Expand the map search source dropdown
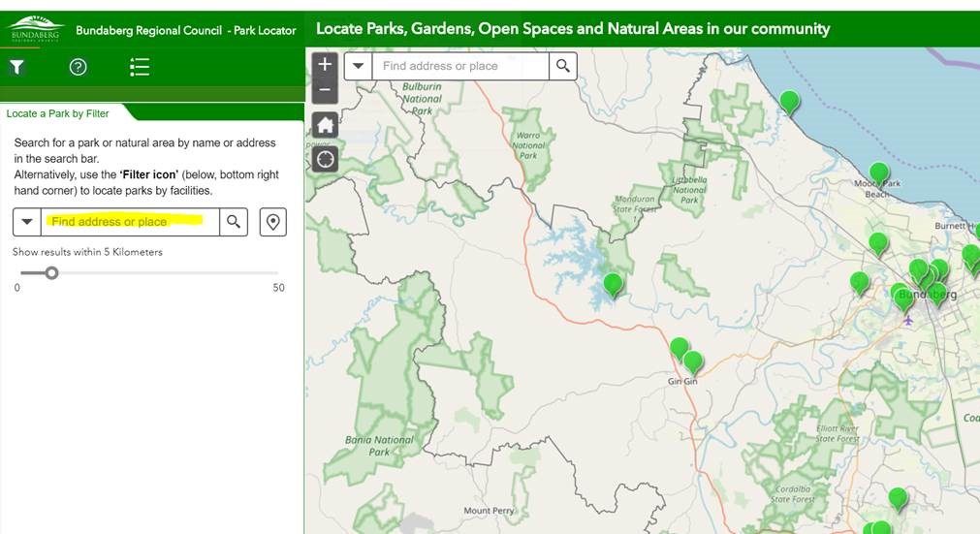980x534 pixels. click(358, 66)
